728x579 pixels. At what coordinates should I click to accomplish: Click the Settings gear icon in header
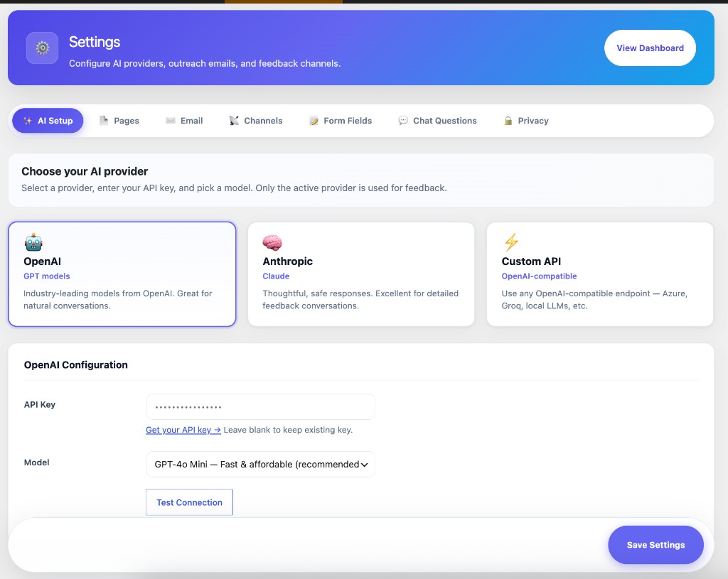tap(42, 48)
